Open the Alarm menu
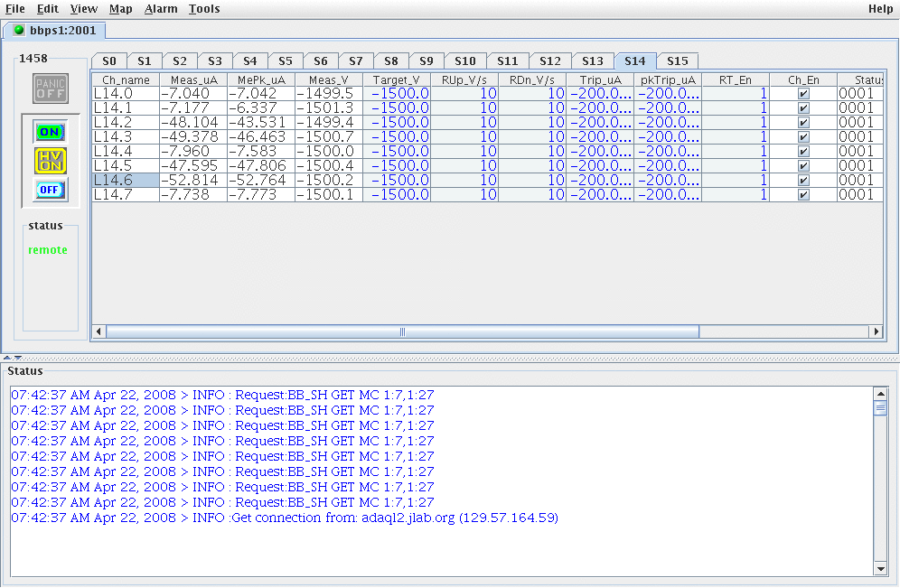Image resolution: width=900 pixels, height=588 pixels. pos(161,9)
